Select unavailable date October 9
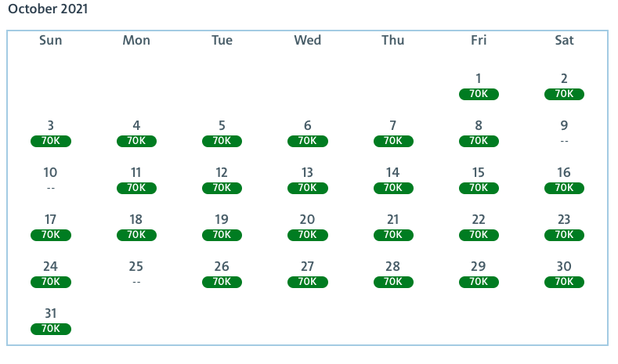This screenshot has width=618, height=364. [564, 132]
